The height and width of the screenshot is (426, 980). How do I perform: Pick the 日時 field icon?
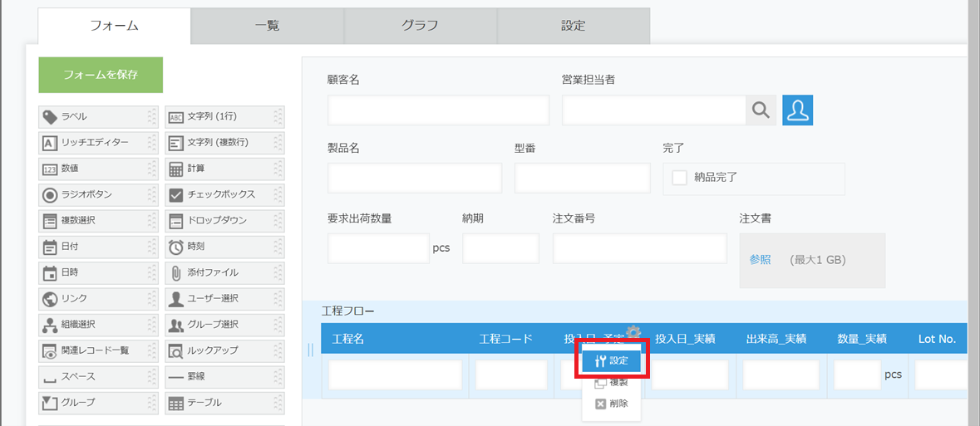coord(50,272)
